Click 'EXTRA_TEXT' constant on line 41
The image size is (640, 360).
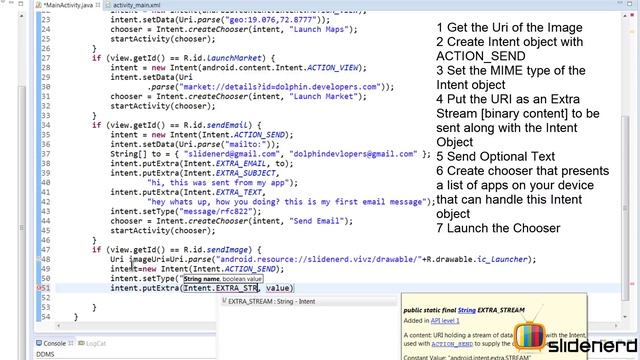pyautogui.click(x=238, y=192)
